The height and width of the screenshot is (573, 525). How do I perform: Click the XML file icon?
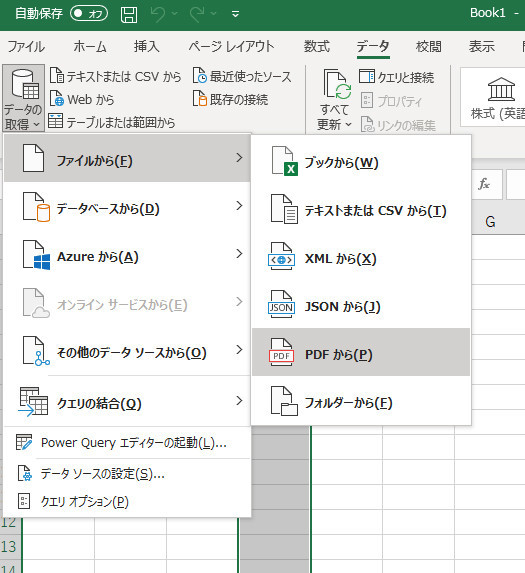coord(281,256)
